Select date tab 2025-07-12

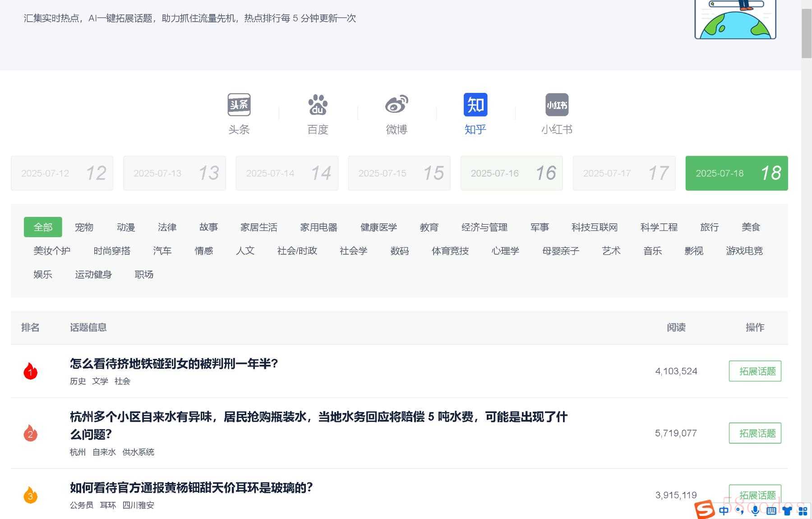[x=62, y=173]
